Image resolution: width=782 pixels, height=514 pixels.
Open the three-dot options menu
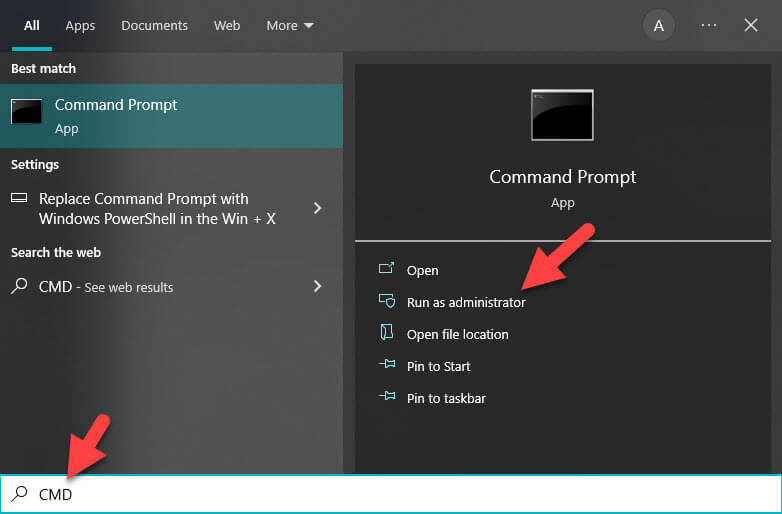(x=709, y=26)
